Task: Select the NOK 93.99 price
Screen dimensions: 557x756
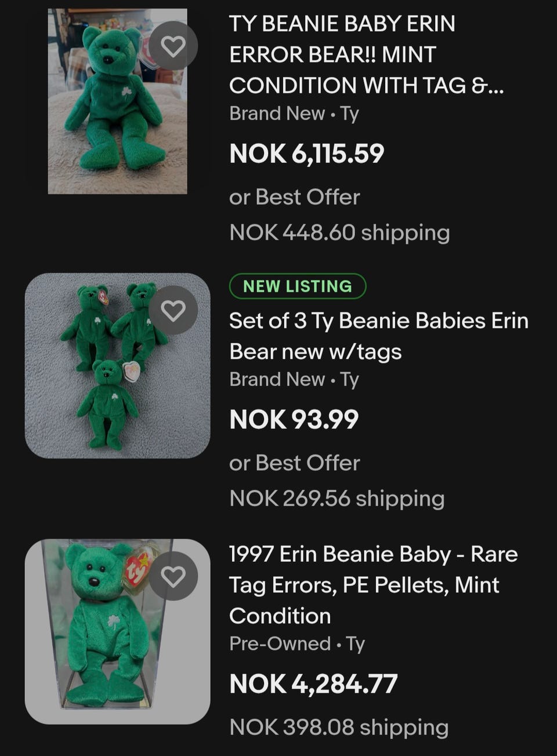Action: coord(294,419)
